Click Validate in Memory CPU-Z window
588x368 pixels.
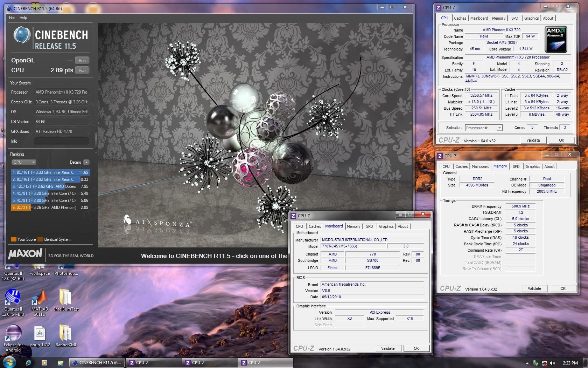(x=534, y=288)
